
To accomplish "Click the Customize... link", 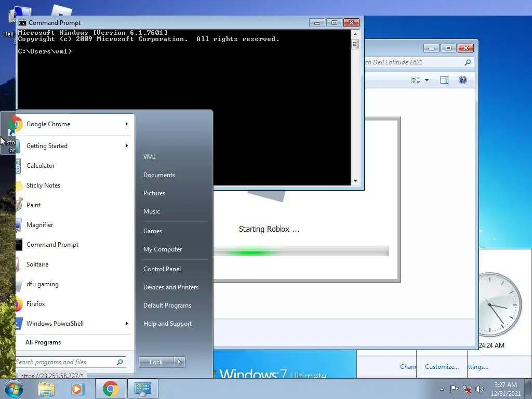I will click(442, 367).
